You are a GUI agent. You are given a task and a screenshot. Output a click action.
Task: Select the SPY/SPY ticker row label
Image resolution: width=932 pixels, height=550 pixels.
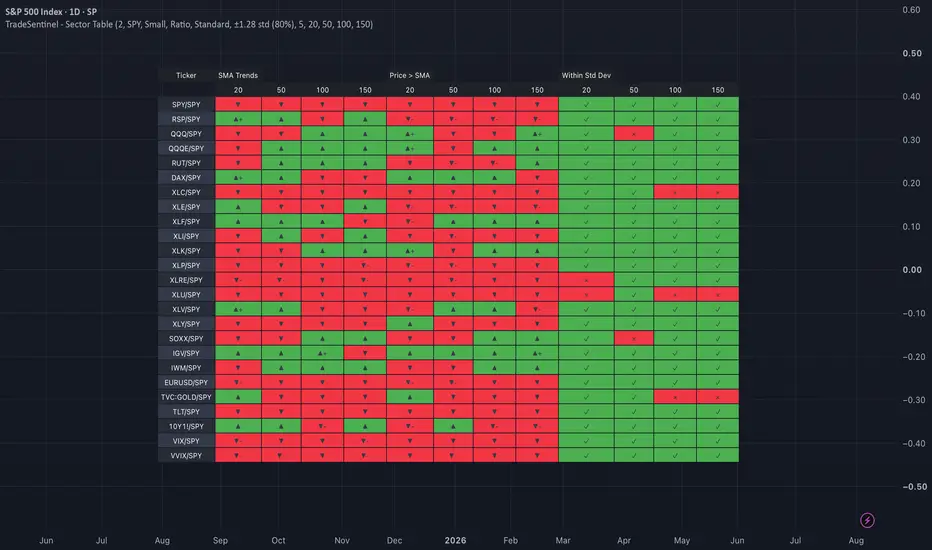[x=186, y=105]
